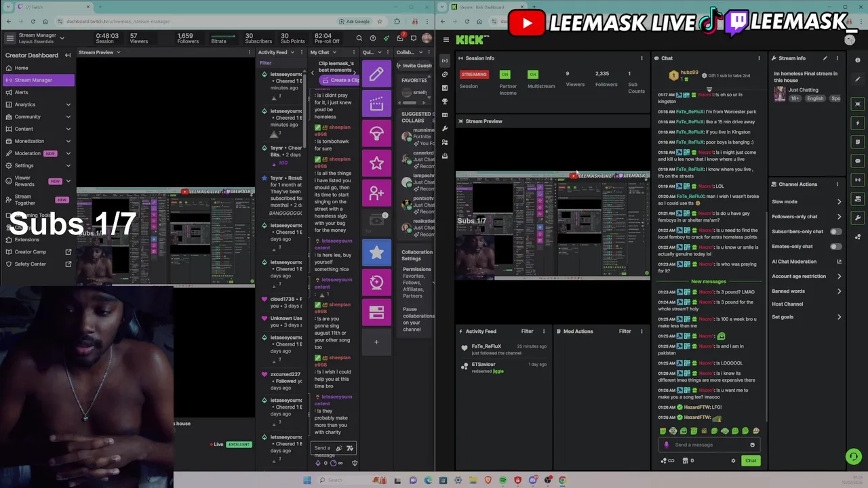Click the pencil icon in Kick Stream info
This screenshot has height=488, width=868.
[825, 58]
